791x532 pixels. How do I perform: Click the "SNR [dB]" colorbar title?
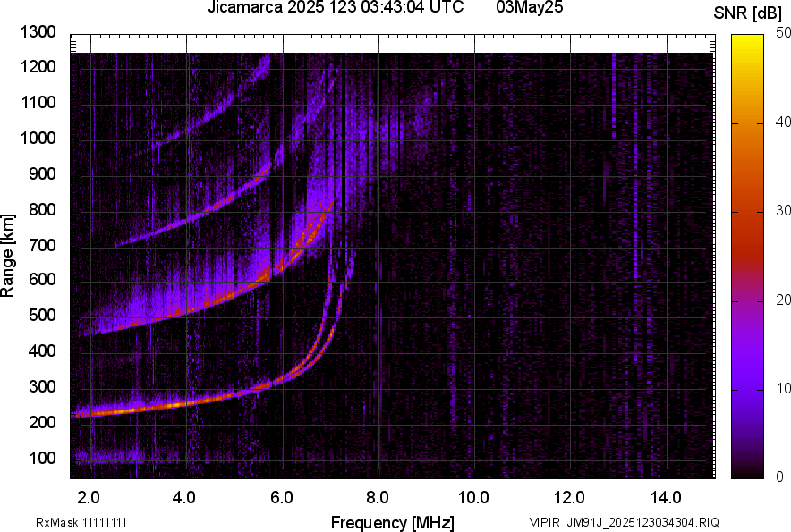747,13
